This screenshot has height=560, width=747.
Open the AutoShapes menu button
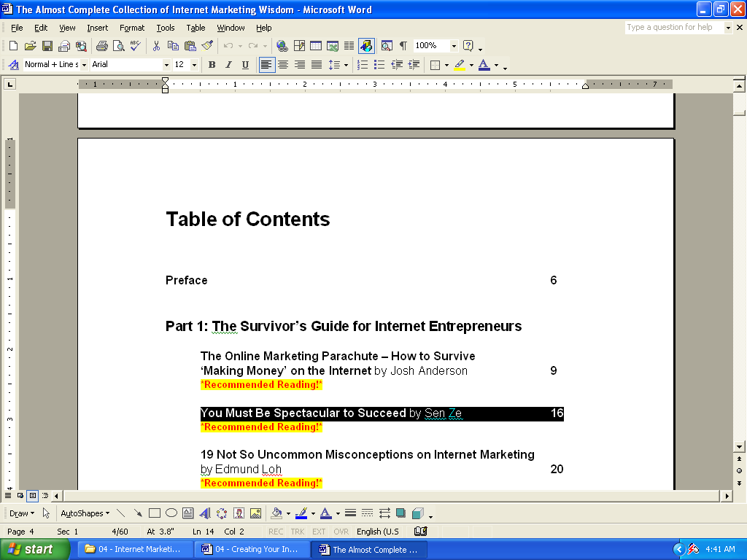tap(85, 513)
